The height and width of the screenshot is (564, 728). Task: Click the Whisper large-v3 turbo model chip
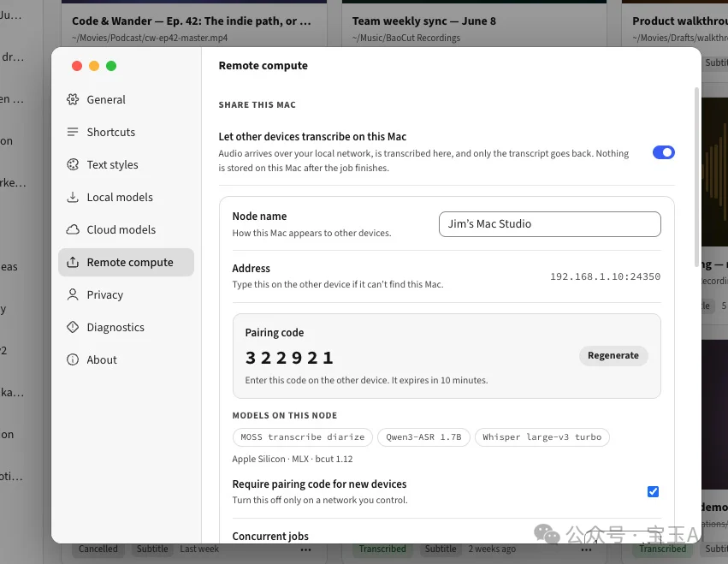[542, 437]
